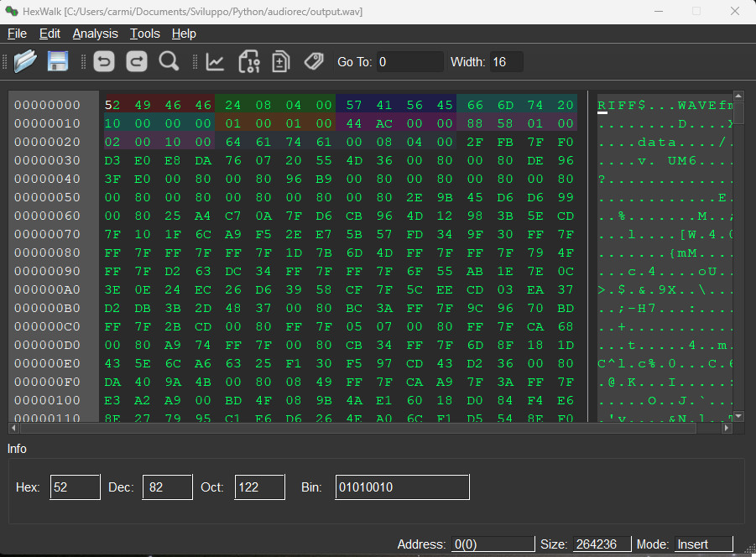
Task: Click the Address field in status bar
Action: pos(493,544)
